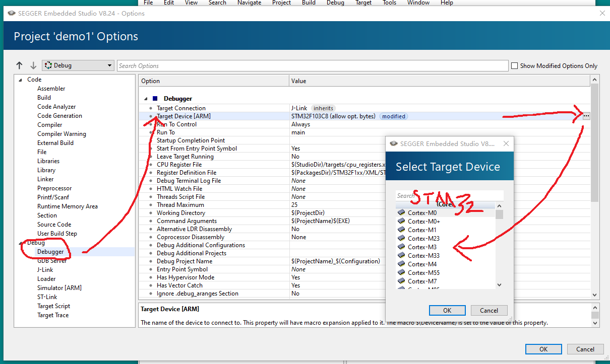The width and height of the screenshot is (610, 364).
Task: Select Preprocessor tree item
Action: [x=54, y=188]
